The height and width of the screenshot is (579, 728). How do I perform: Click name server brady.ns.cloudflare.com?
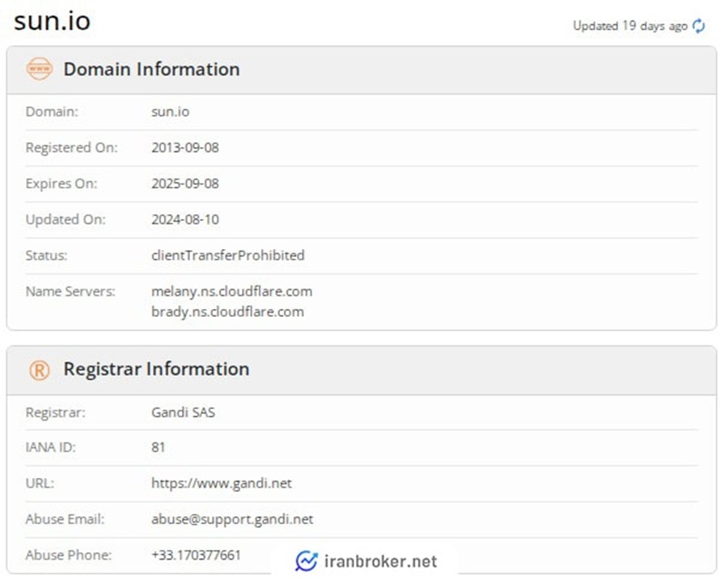click(227, 311)
